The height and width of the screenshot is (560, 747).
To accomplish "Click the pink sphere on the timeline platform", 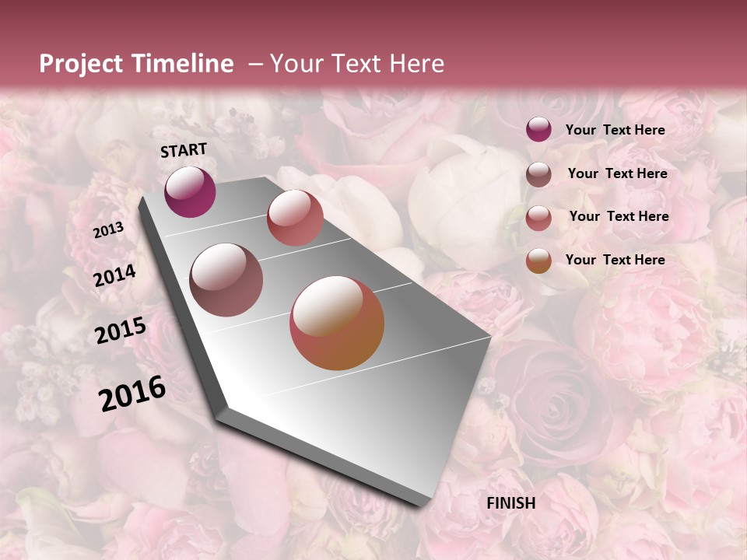I will [295, 218].
